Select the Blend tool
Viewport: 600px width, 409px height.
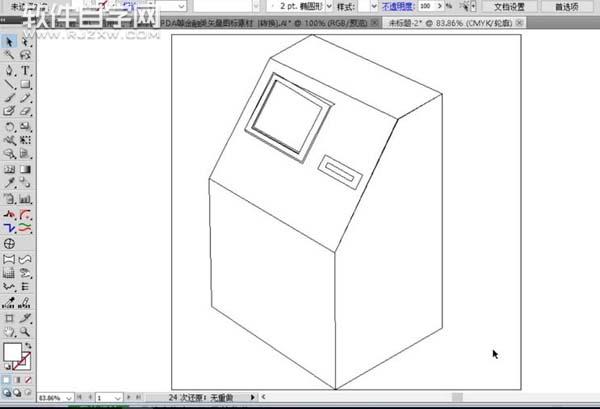[25, 183]
